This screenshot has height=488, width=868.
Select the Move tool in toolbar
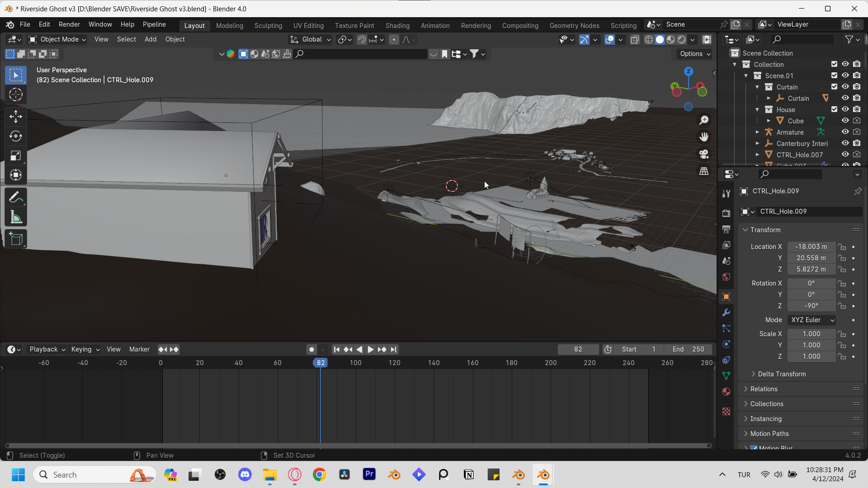[x=16, y=117]
